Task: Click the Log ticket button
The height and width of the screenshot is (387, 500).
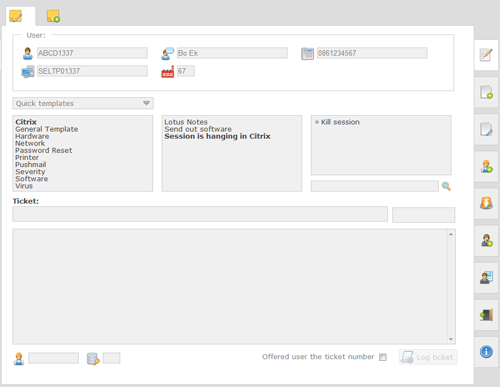Action: click(x=428, y=357)
